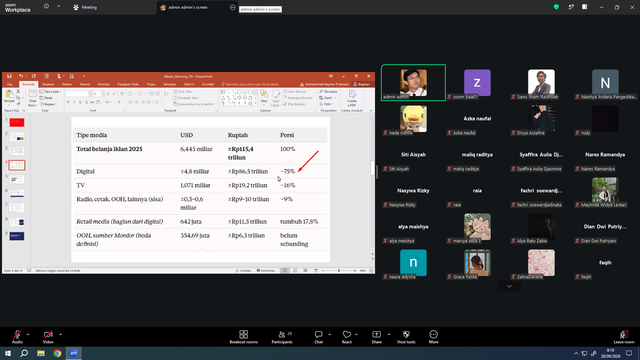Click the 'Total belanja iklan 2025' cell
The height and width of the screenshot is (360, 640).
coord(109,149)
